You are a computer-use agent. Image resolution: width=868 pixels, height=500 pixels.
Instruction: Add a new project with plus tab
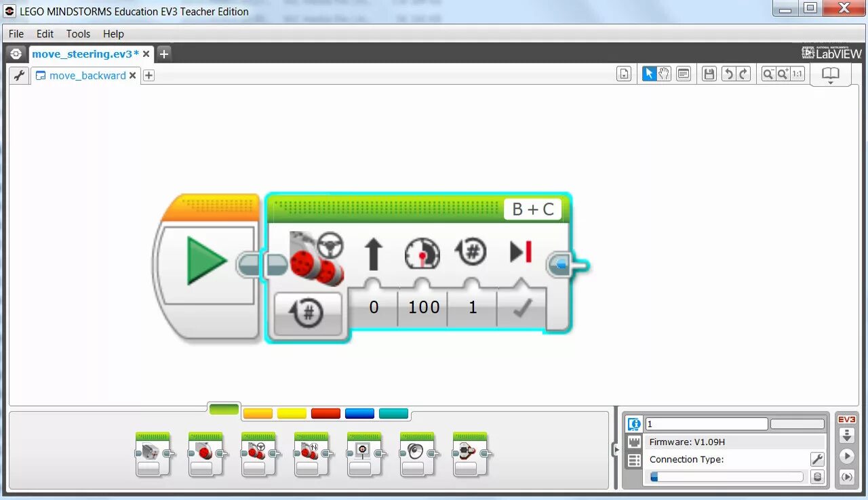(x=163, y=54)
